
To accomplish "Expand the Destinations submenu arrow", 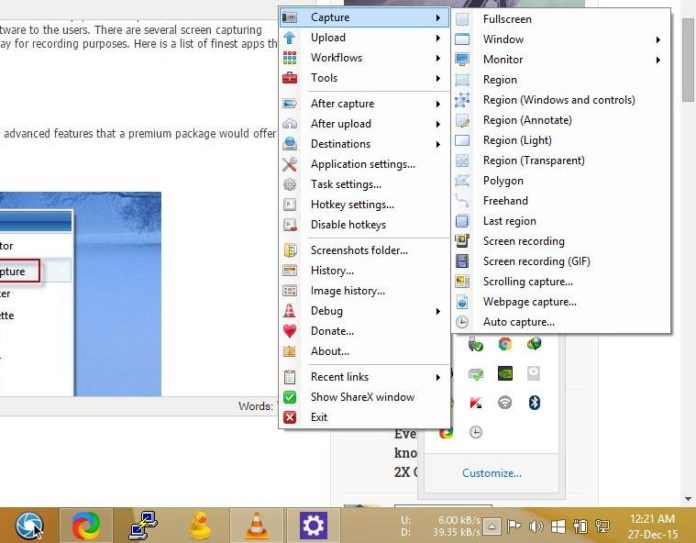I will (x=438, y=144).
